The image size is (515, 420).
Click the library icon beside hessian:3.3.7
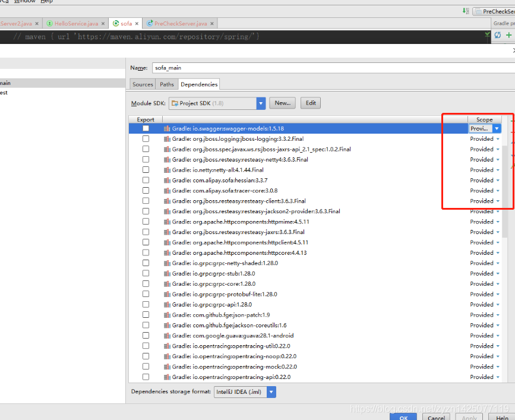tap(167, 180)
